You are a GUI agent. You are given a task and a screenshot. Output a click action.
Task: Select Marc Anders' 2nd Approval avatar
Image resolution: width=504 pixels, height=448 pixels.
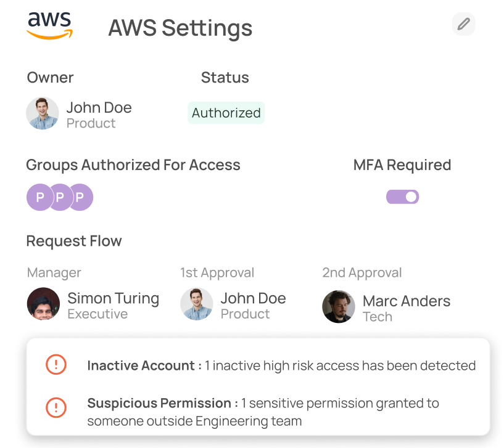339,304
